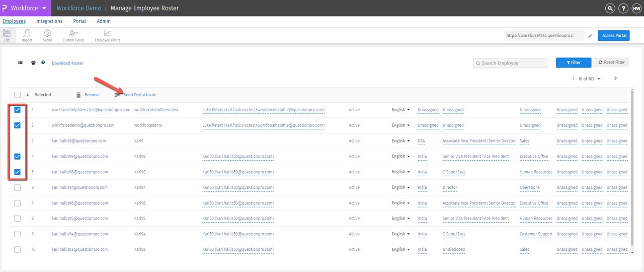Screen dimensions: 644x272
Task: Click the portal URL text field
Action: [x=544, y=36]
